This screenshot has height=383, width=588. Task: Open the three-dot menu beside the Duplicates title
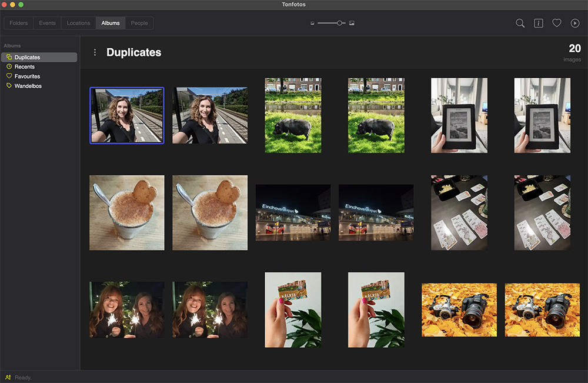tap(95, 52)
